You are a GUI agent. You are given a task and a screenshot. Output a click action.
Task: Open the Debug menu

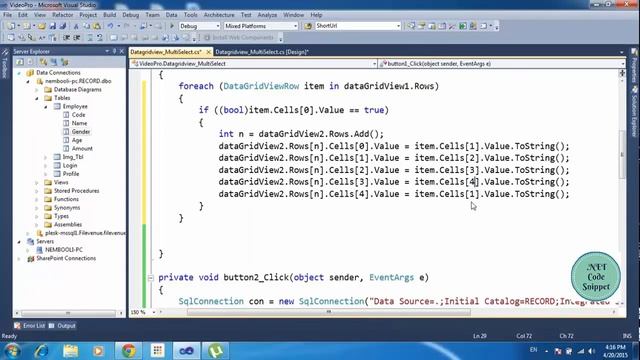coord(131,15)
